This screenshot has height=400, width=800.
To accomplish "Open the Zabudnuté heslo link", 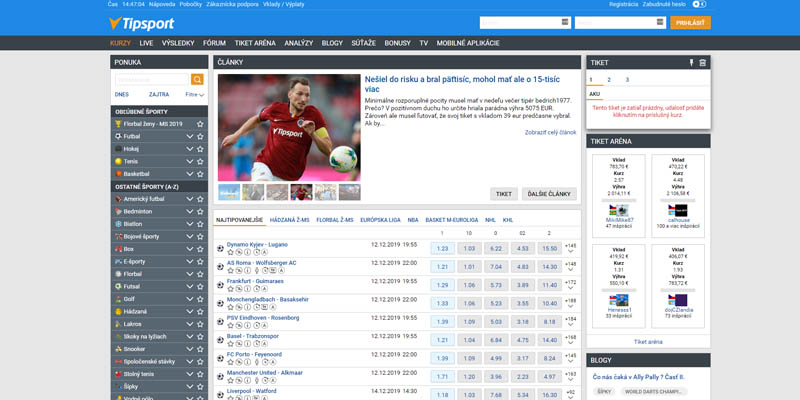I will pyautogui.click(x=664, y=4).
